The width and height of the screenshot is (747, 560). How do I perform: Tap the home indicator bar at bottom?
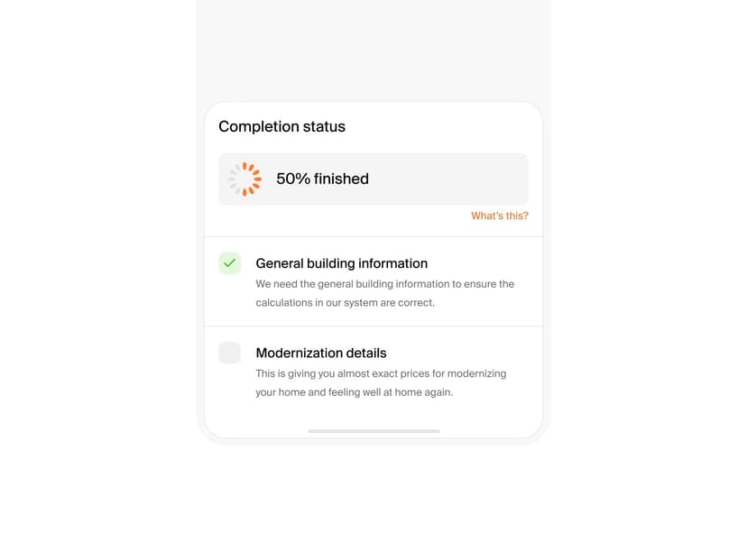click(373, 431)
